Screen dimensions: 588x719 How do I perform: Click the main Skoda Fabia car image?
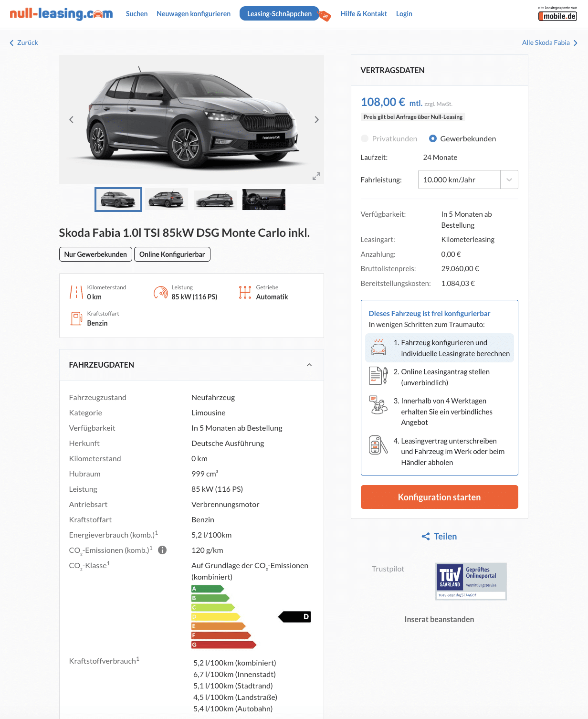pos(191,119)
